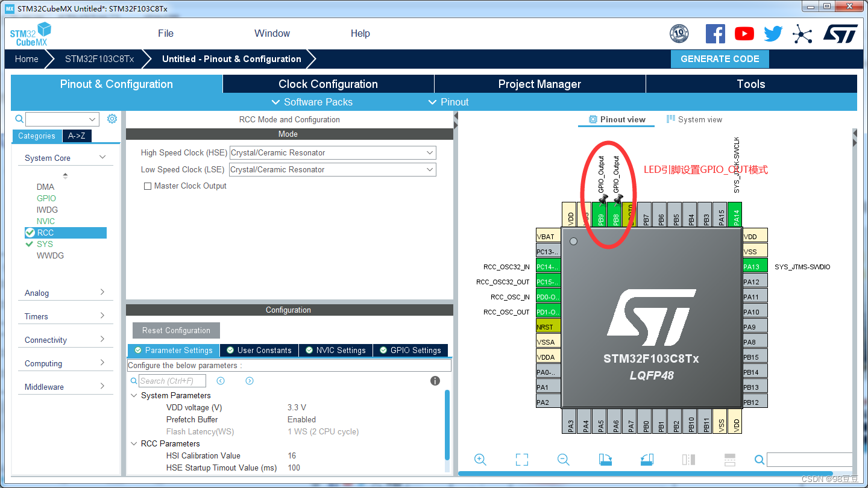Open Low Speed Clock (LSE) dropdown
The height and width of the screenshot is (488, 868).
[333, 170]
